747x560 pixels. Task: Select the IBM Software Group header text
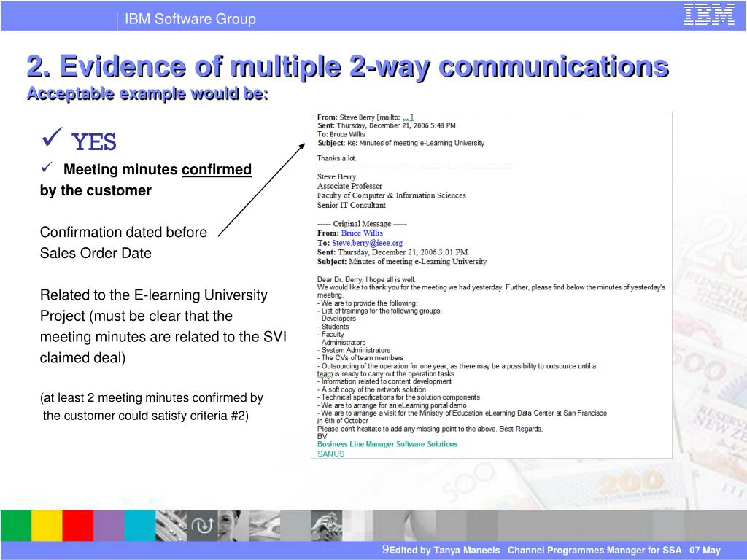point(190,19)
